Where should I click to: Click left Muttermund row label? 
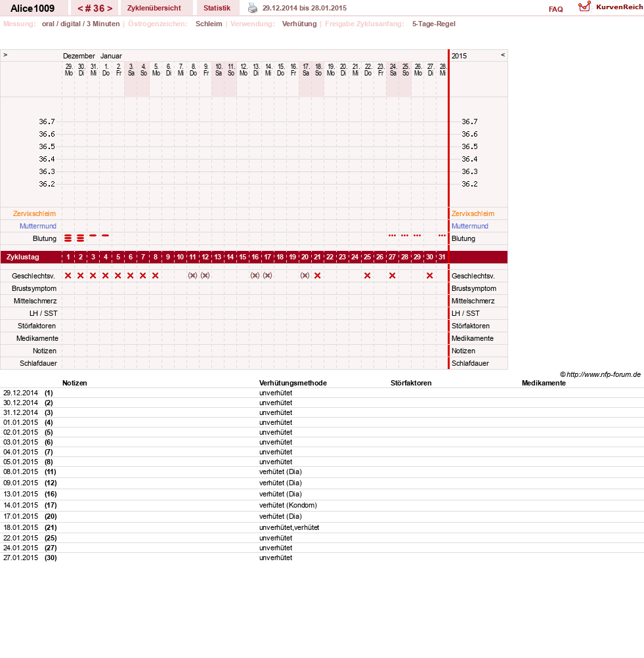(x=38, y=226)
